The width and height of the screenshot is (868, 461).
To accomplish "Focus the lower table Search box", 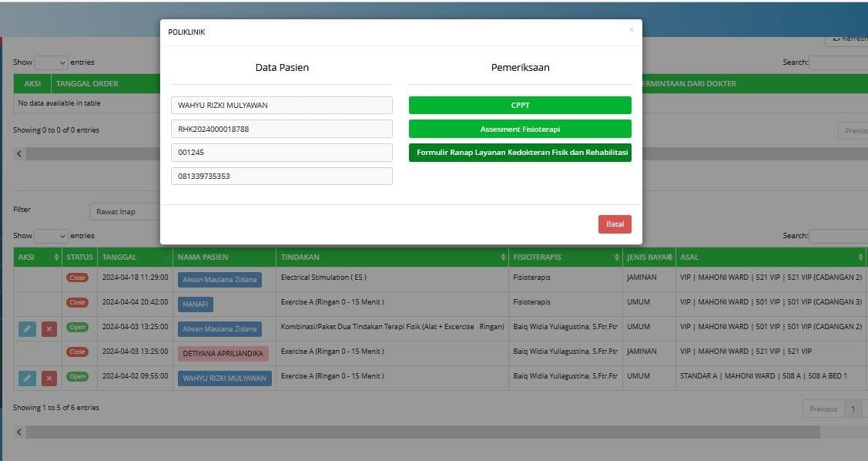I will coord(838,236).
